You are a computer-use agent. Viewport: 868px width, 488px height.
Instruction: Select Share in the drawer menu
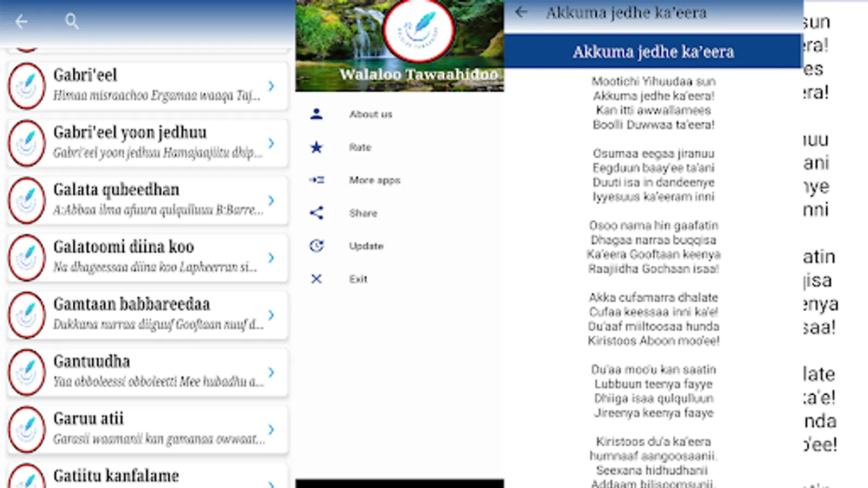click(x=363, y=213)
